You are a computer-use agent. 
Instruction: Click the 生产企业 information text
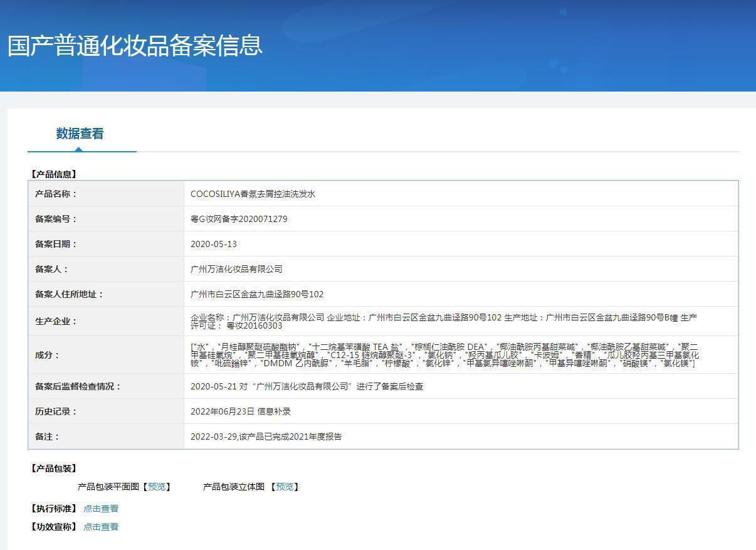pos(444,321)
